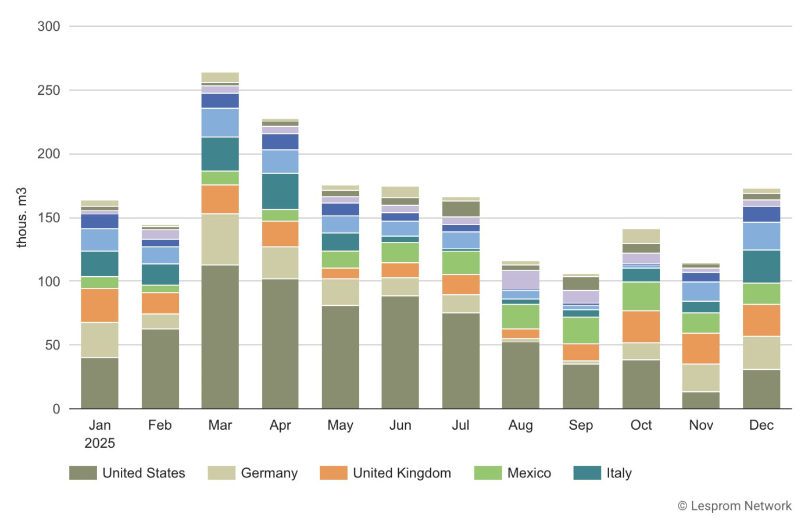Click the Mexico green legend swatch
Screen dimensions: 808x532
click(x=488, y=473)
